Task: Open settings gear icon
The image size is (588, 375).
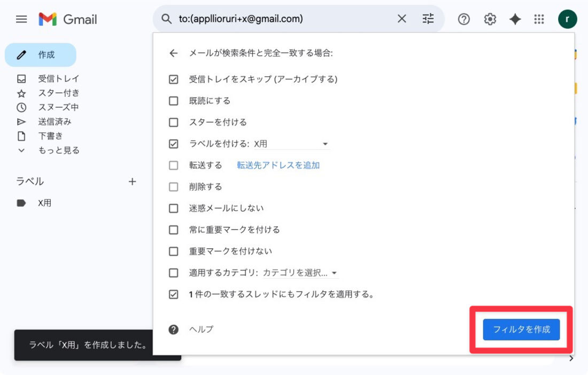Action: (490, 19)
